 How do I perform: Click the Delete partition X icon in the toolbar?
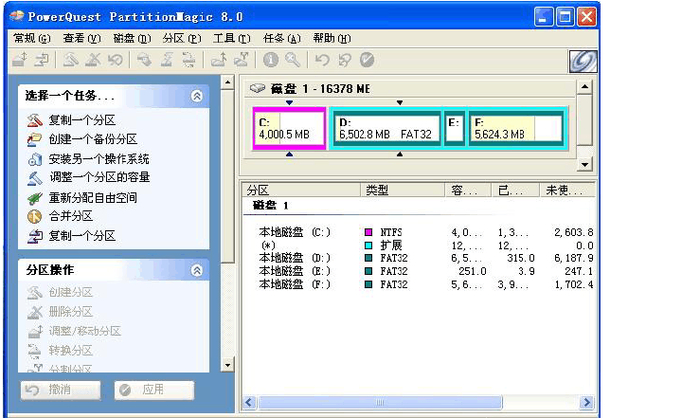point(93,60)
